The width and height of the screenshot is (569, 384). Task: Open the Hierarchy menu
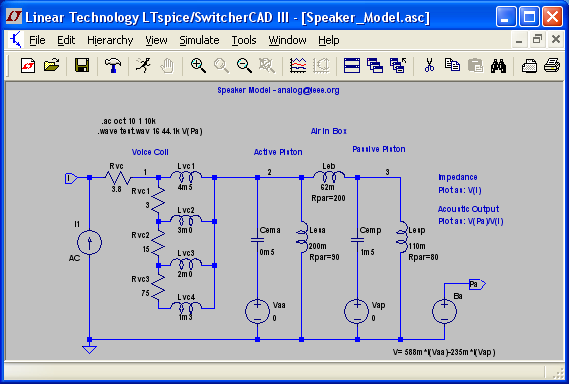click(110, 40)
